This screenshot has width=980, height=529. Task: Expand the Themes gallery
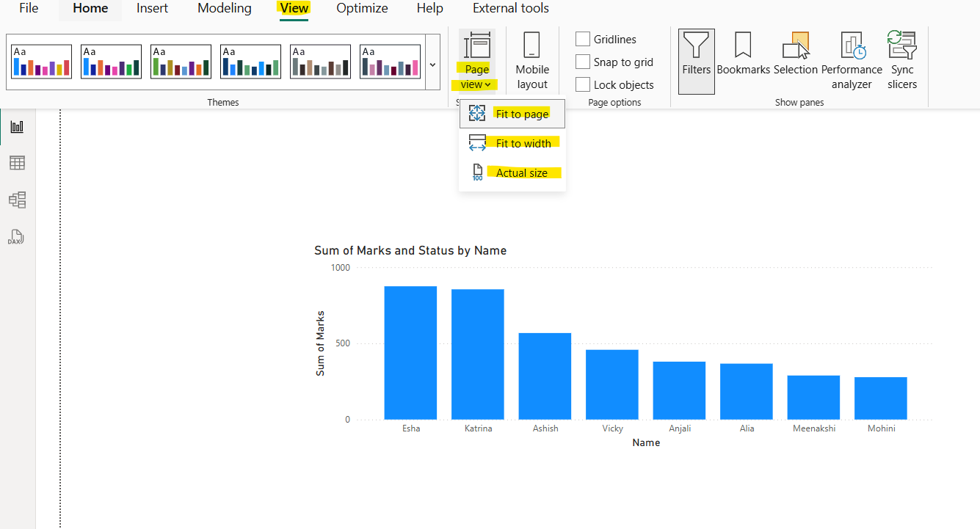pos(432,64)
